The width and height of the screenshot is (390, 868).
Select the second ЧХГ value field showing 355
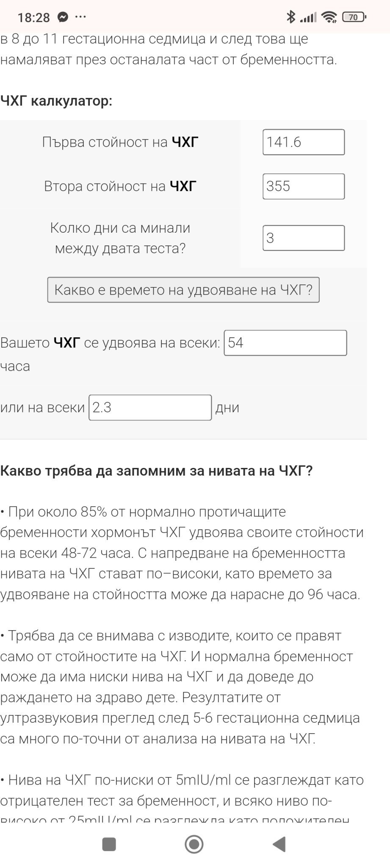[303, 186]
